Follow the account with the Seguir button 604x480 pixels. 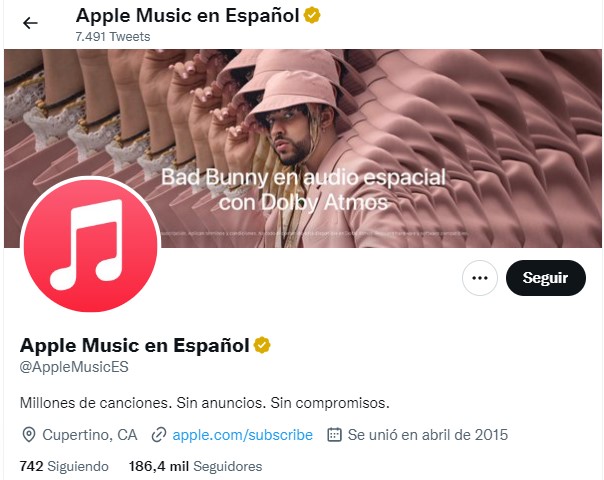(545, 278)
